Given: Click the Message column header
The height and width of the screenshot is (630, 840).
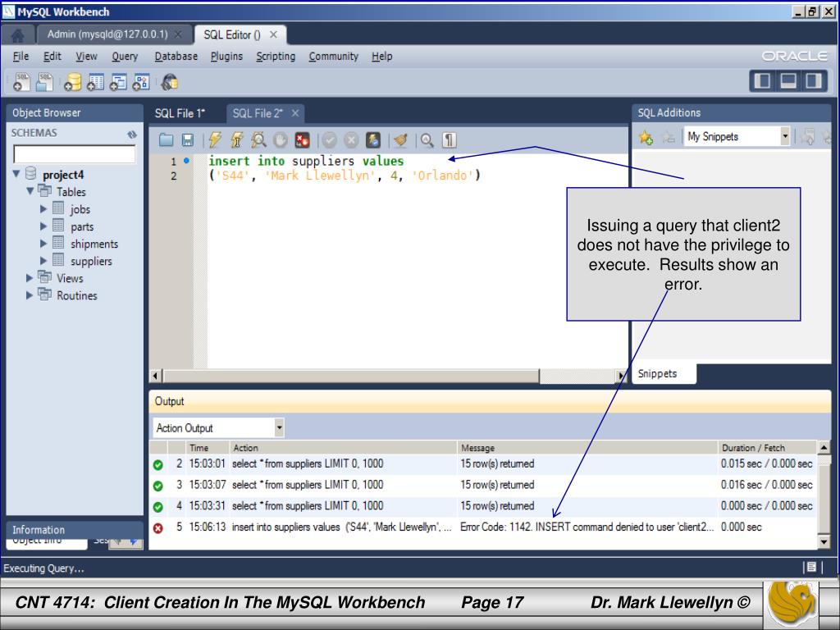Looking at the screenshot, I should pyautogui.click(x=587, y=448).
